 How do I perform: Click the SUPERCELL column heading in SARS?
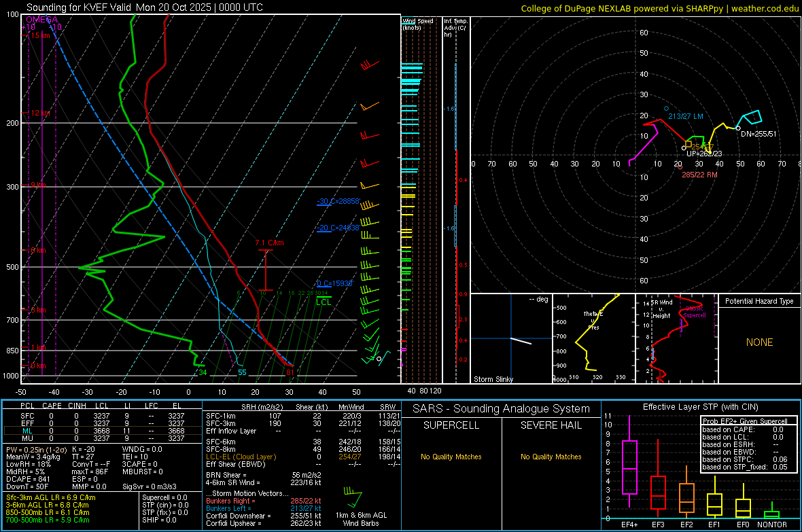click(x=451, y=425)
